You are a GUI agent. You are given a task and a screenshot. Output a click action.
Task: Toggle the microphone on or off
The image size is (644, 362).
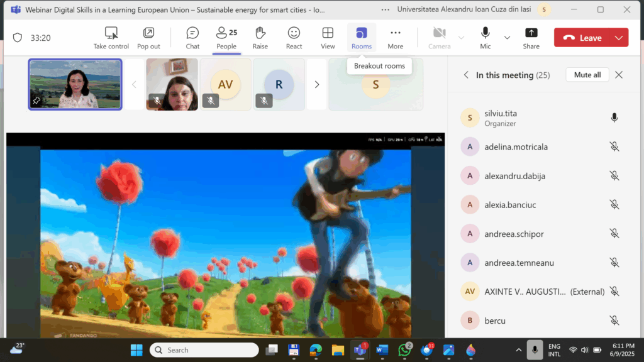coord(485,38)
